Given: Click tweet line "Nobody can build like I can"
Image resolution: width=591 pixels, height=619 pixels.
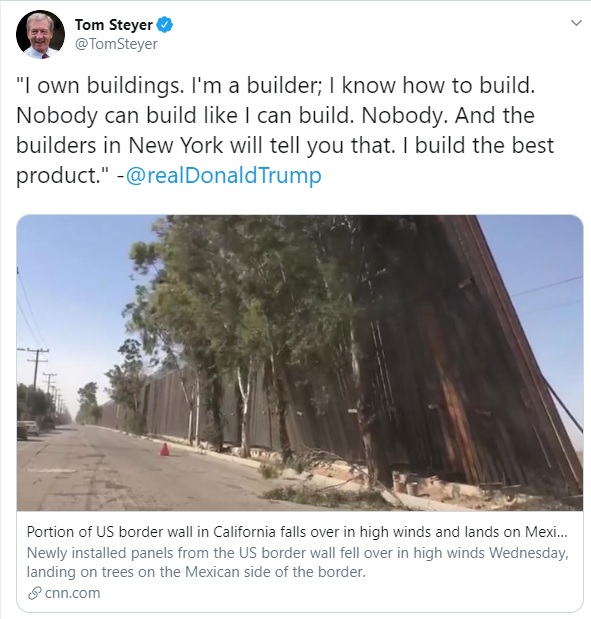Looking at the screenshot, I should point(275,115).
